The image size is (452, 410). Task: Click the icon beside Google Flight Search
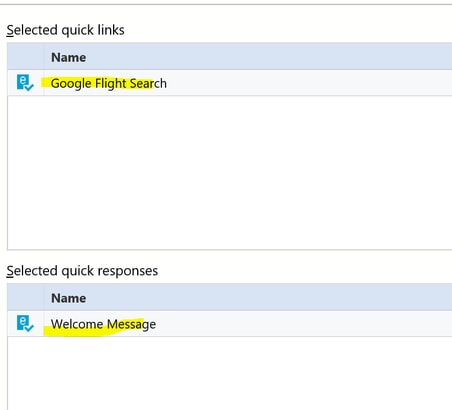click(x=25, y=83)
